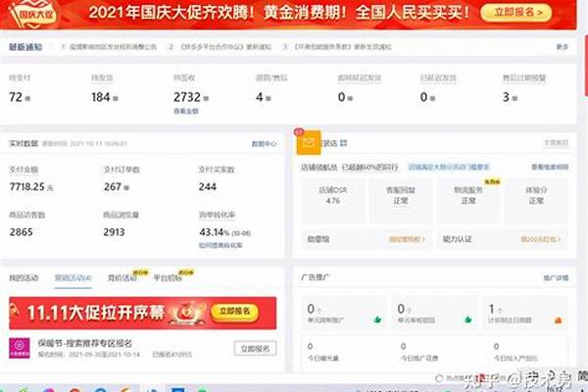Switch to the 竞价活动 tab
Viewport: 588px width, 392px height.
(122, 278)
